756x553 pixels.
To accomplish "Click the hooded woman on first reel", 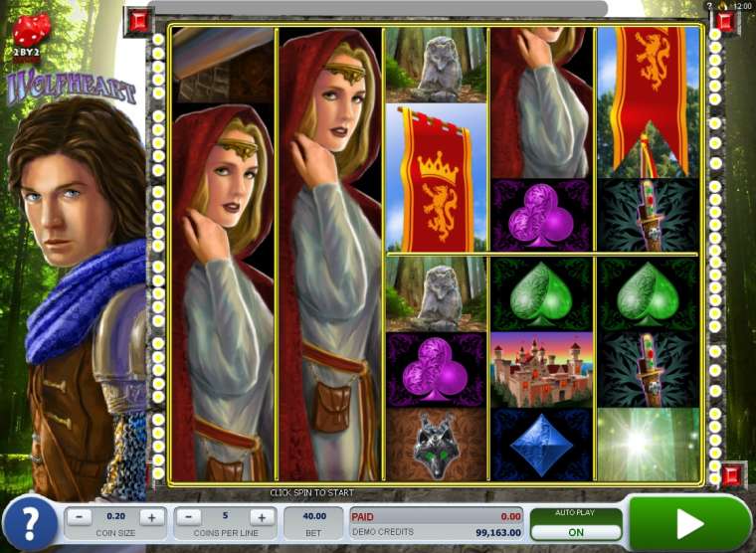I will coord(223,292).
